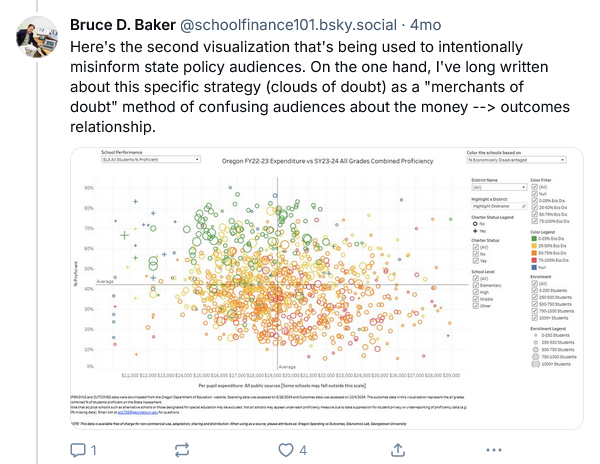This screenshot has height=464, width=600.
Task: Repost this post with arrows icon
Action: (181, 450)
